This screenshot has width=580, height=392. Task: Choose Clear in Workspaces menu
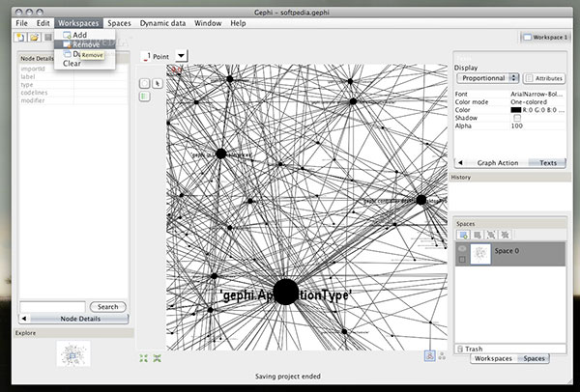(84, 64)
